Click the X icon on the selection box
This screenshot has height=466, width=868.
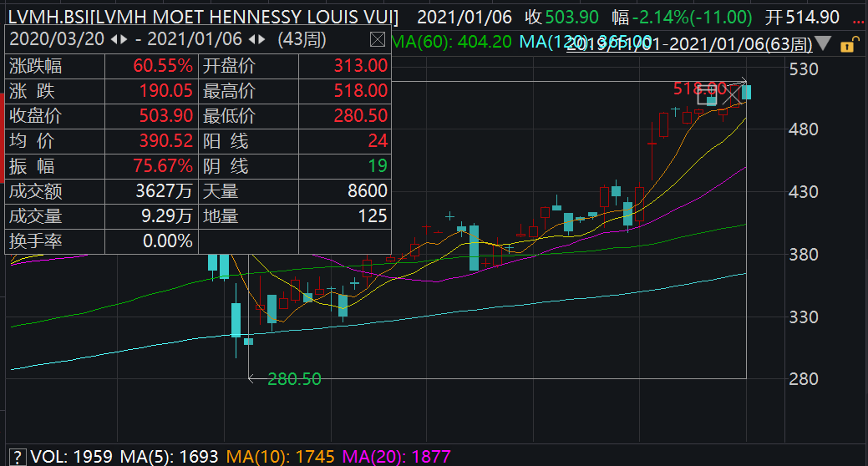pos(732,96)
